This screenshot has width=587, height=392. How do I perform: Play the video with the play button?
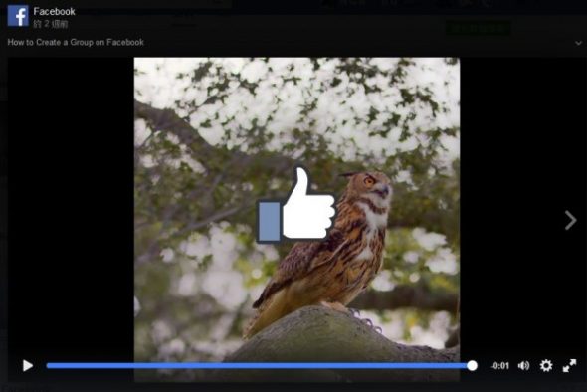27,365
